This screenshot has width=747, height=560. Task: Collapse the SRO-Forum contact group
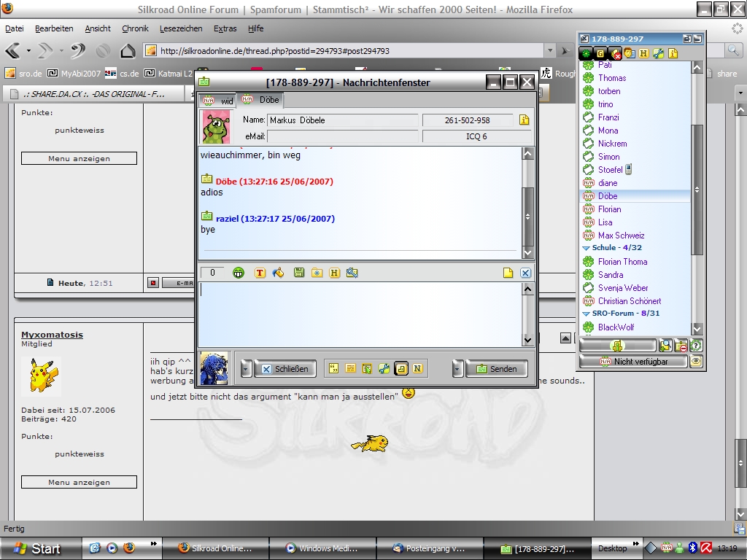[x=587, y=314]
